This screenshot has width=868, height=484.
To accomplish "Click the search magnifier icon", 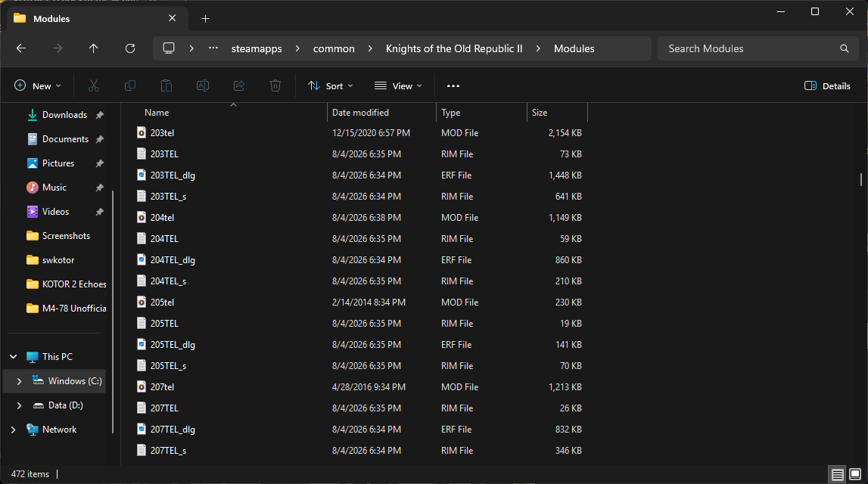I will point(845,48).
